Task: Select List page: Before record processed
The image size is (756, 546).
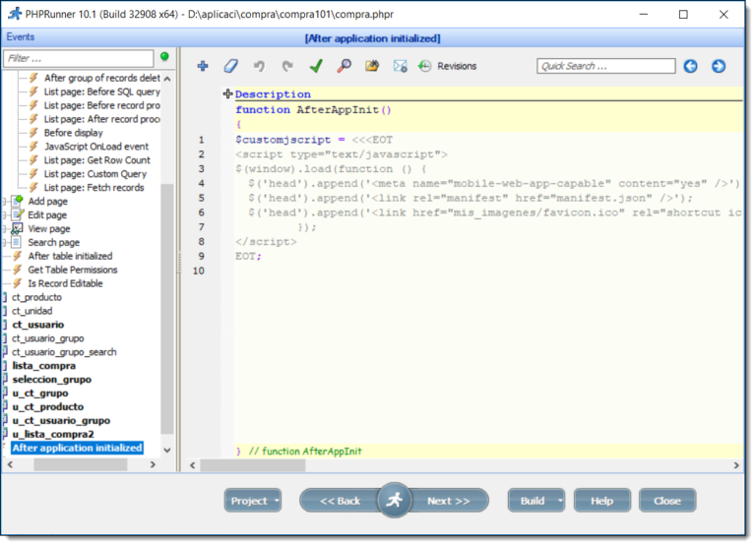Action: pyautogui.click(x=101, y=105)
